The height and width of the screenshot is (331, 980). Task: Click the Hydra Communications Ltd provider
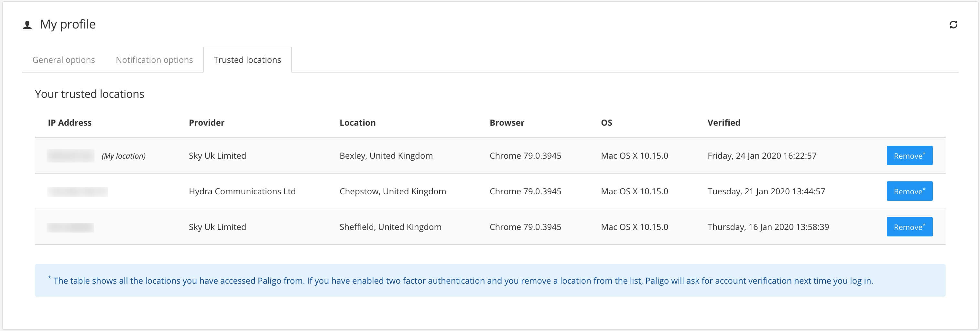click(x=242, y=191)
